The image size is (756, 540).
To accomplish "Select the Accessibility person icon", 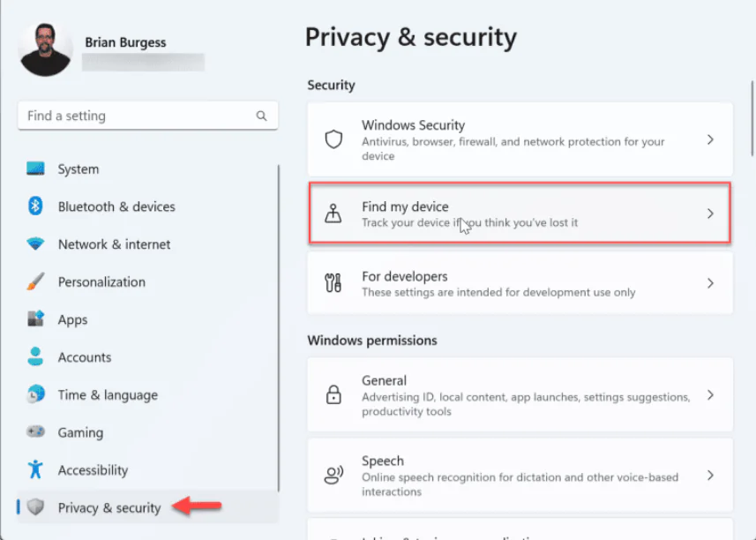I will 34,469.
